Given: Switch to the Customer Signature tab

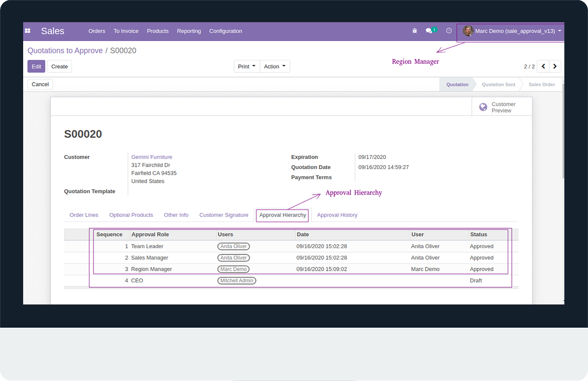Looking at the screenshot, I should (224, 215).
